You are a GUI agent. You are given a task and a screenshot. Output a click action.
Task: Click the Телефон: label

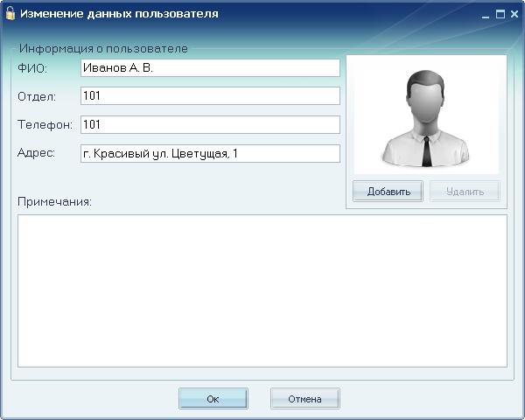point(45,124)
